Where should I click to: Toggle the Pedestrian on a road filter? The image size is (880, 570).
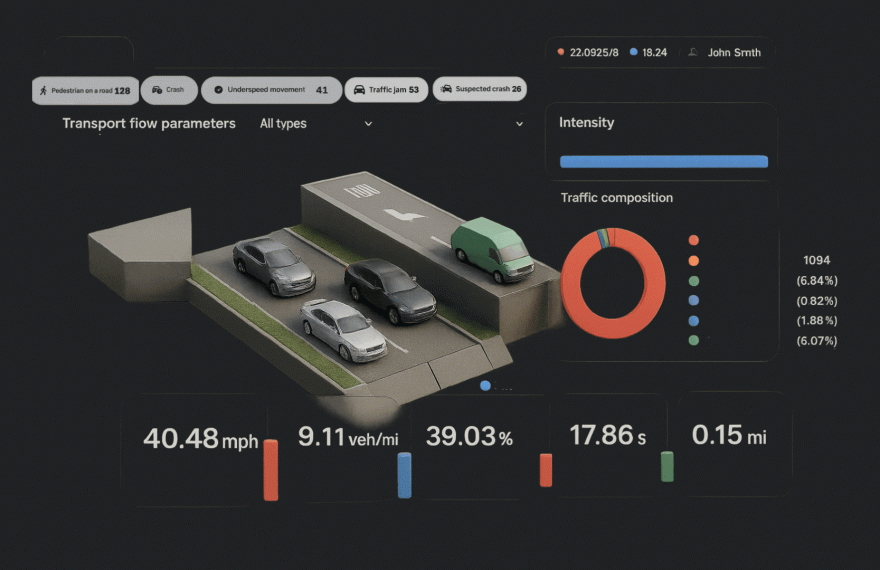coord(85,90)
